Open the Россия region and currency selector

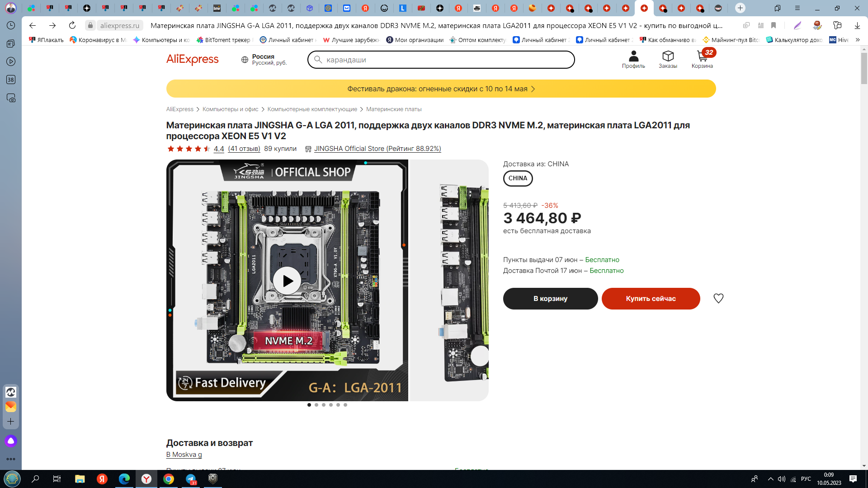[264, 60]
